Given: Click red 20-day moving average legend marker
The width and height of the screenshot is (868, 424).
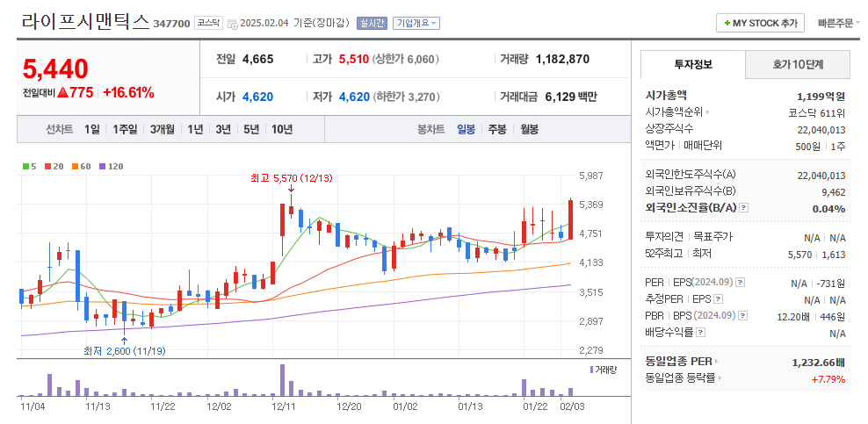Looking at the screenshot, I should [47, 166].
